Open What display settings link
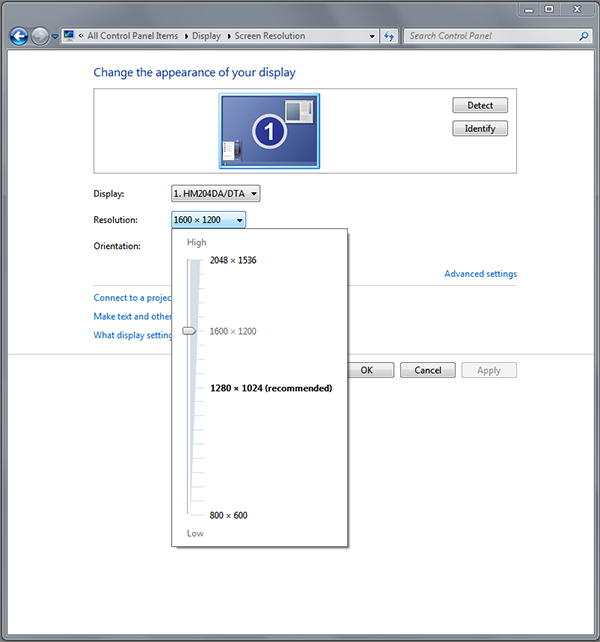This screenshot has height=642, width=600. point(132,335)
